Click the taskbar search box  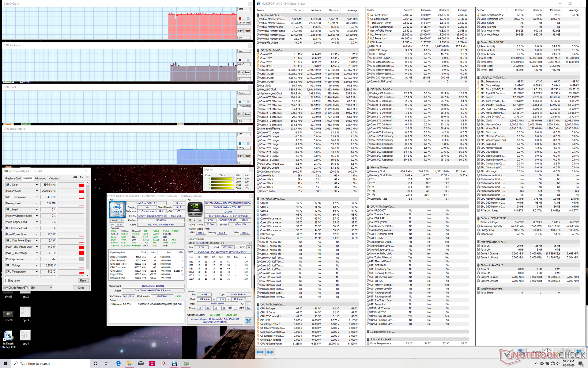pos(51,363)
